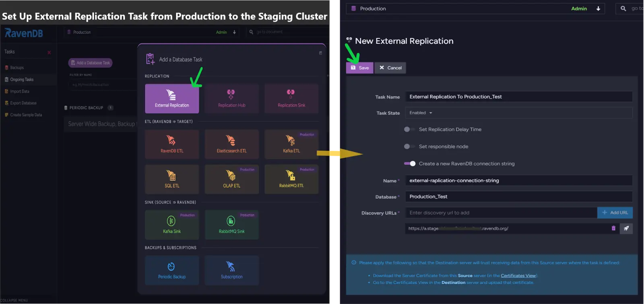644x304 pixels.
Task: Click the discovery URL input field
Action: coord(501,213)
